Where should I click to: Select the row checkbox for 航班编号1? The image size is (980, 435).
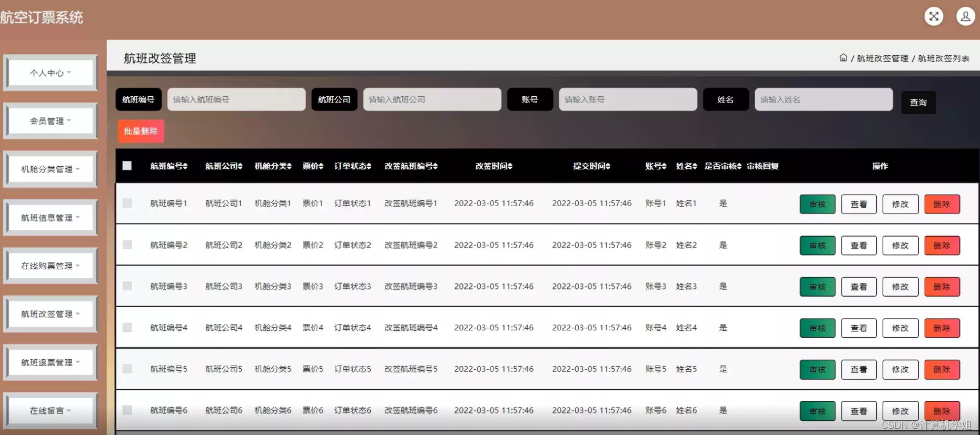click(127, 203)
